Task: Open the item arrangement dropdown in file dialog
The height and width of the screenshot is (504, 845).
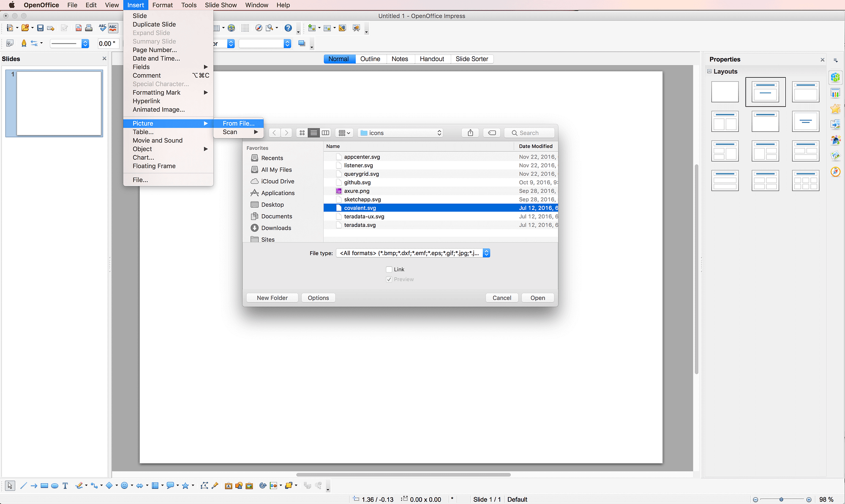Action: (344, 133)
